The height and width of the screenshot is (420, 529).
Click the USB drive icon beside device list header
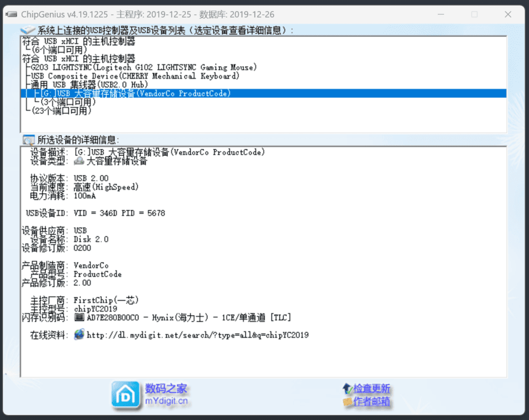(x=28, y=30)
